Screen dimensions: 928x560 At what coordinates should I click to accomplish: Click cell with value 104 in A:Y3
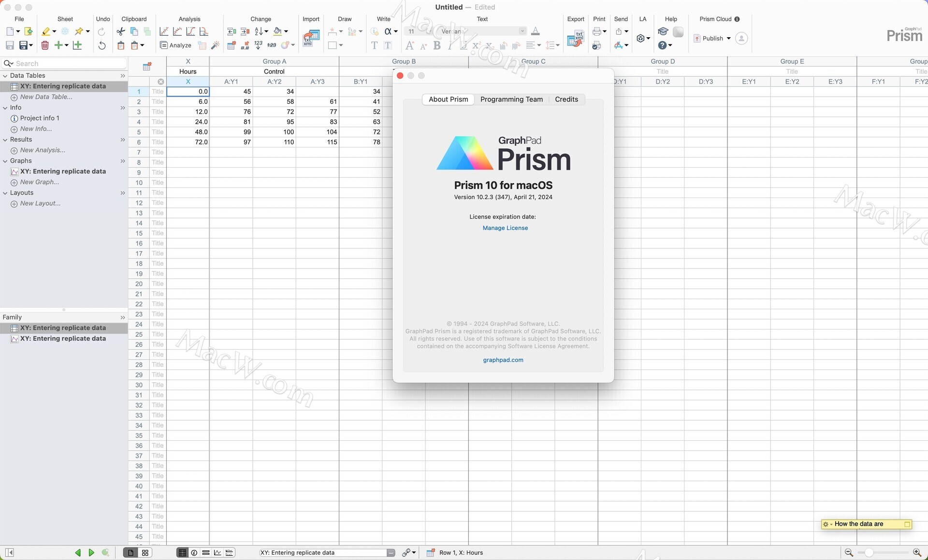318,132
